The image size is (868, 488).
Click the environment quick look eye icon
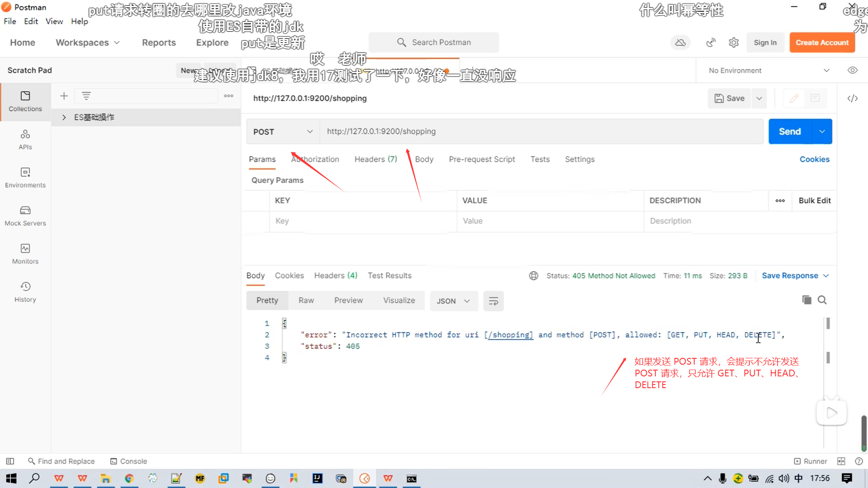(x=852, y=70)
